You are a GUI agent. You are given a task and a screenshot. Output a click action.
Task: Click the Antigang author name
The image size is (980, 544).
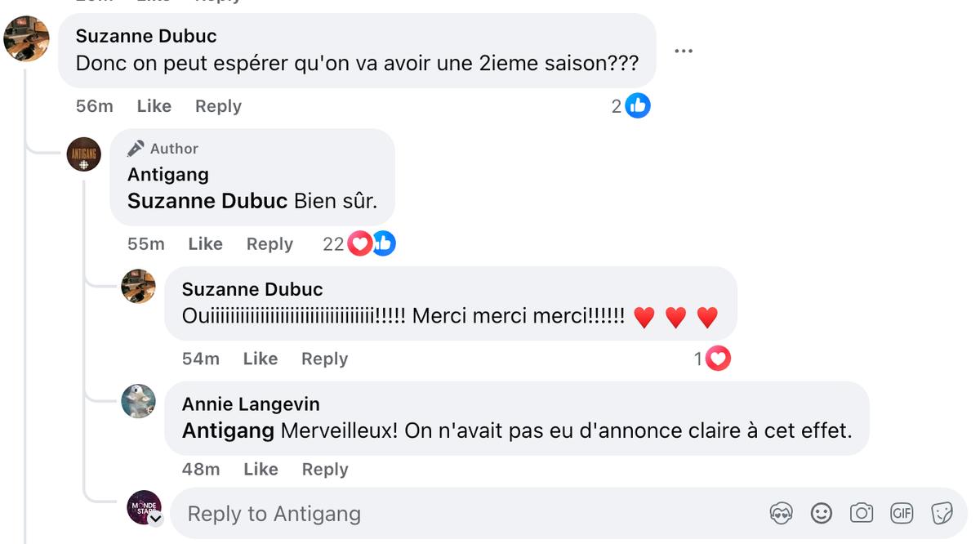click(x=167, y=175)
